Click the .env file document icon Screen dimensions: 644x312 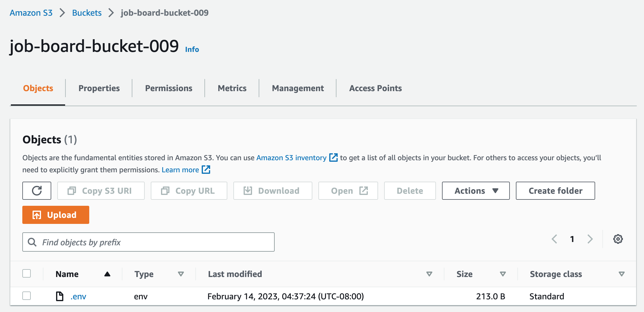(x=60, y=296)
